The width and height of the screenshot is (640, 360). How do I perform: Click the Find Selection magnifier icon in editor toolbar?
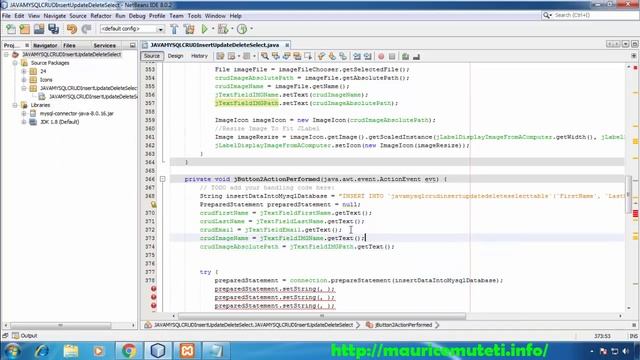(x=264, y=56)
